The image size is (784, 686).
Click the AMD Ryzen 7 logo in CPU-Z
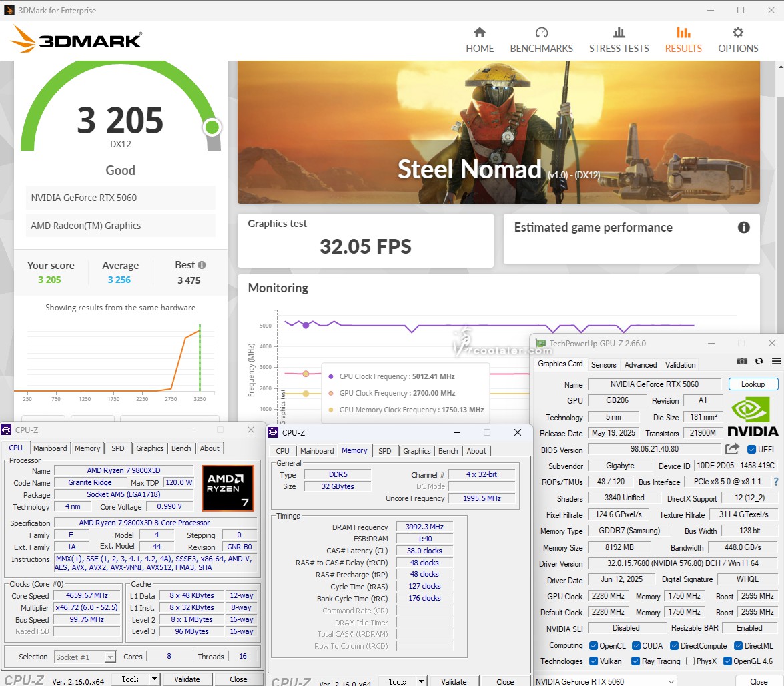tap(228, 488)
